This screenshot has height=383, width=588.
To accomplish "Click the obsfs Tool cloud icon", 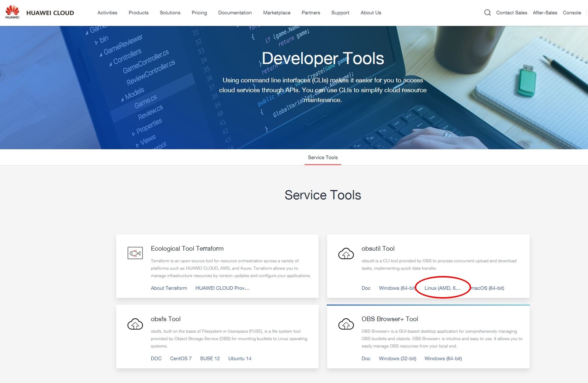I will coord(135,324).
